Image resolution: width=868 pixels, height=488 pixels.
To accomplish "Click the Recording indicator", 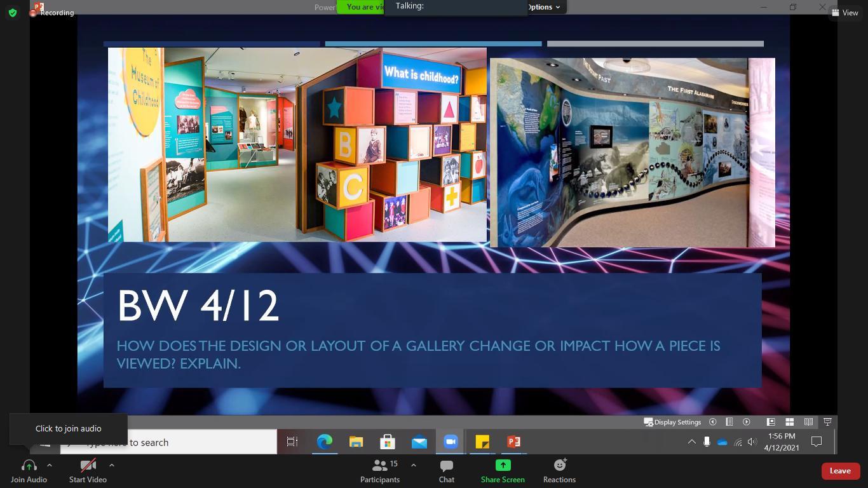I will pos(52,13).
